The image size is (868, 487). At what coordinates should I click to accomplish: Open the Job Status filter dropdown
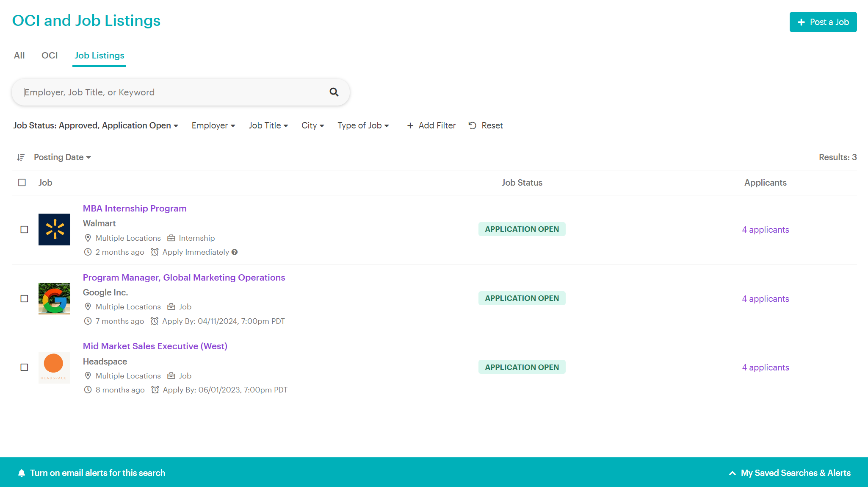[x=96, y=125]
